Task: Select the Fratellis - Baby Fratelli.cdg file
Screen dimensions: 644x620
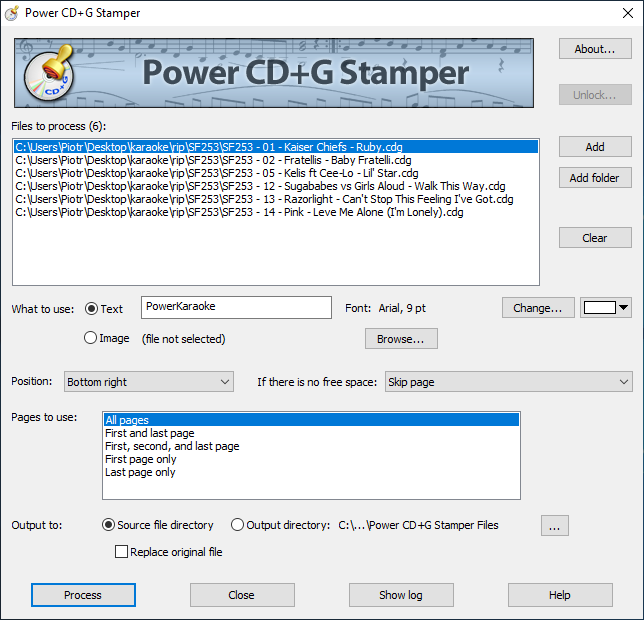Action: coord(276,160)
